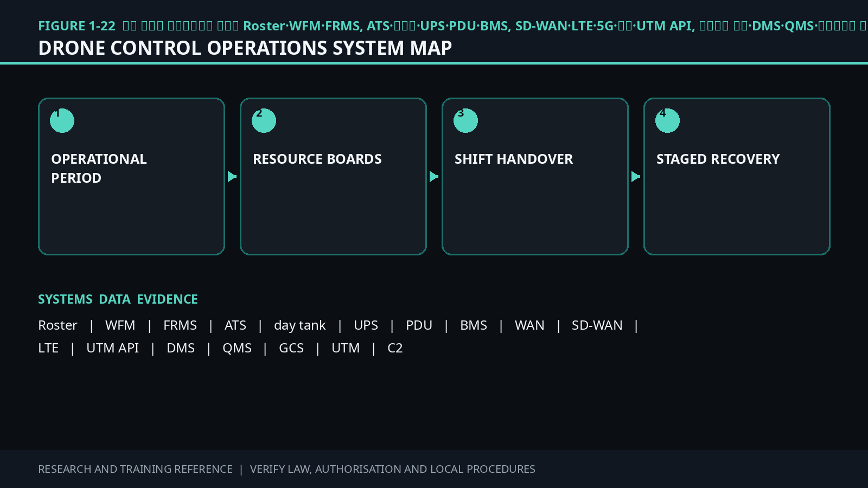This screenshot has width=868, height=488.
Task: Select the PDU entry
Action: tap(419, 325)
